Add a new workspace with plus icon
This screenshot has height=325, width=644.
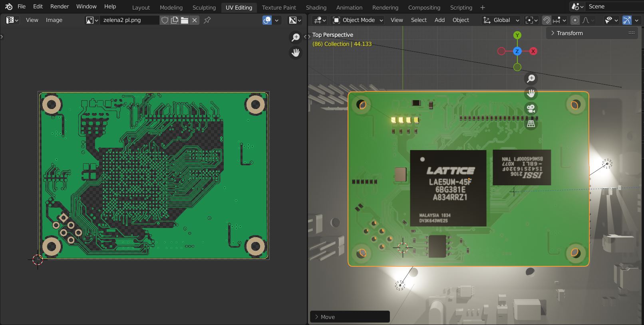pos(483,8)
